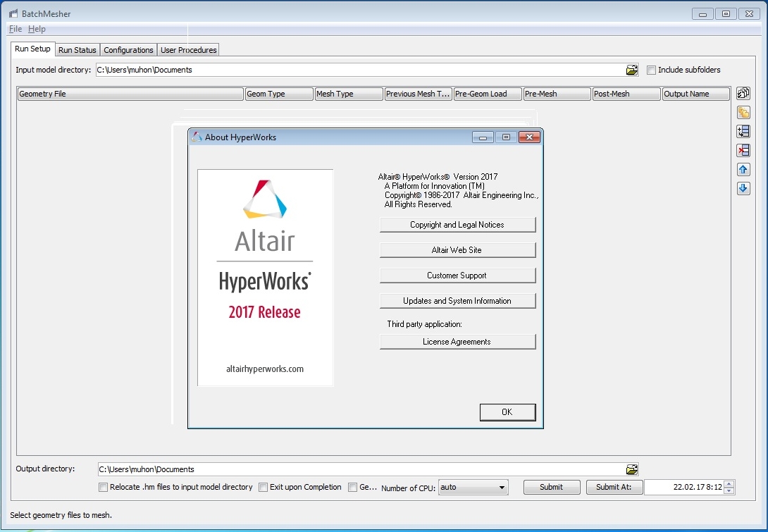Click the Previous Mesh T... column header

tap(418, 94)
